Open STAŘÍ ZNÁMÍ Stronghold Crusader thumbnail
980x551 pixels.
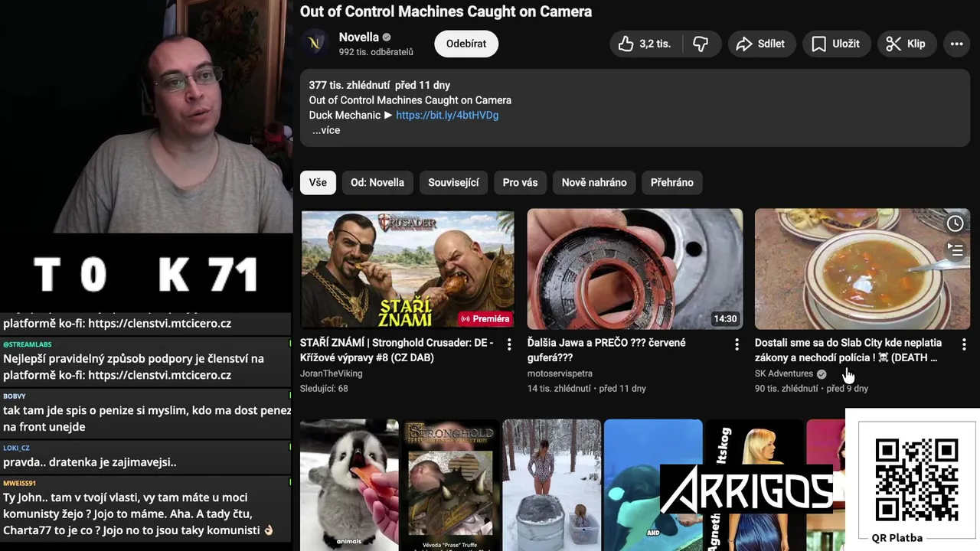[407, 269]
